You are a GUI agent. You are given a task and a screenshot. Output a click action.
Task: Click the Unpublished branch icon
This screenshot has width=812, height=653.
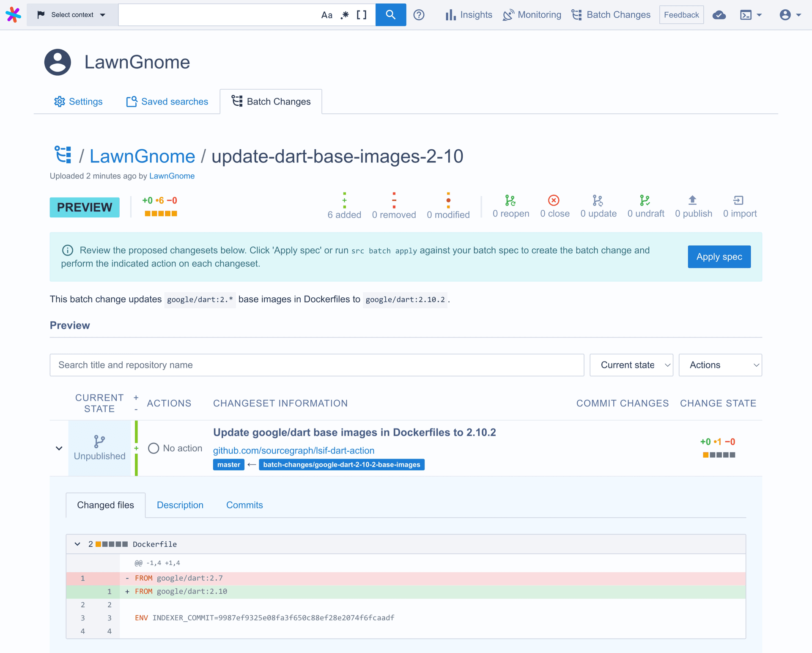[x=99, y=442]
